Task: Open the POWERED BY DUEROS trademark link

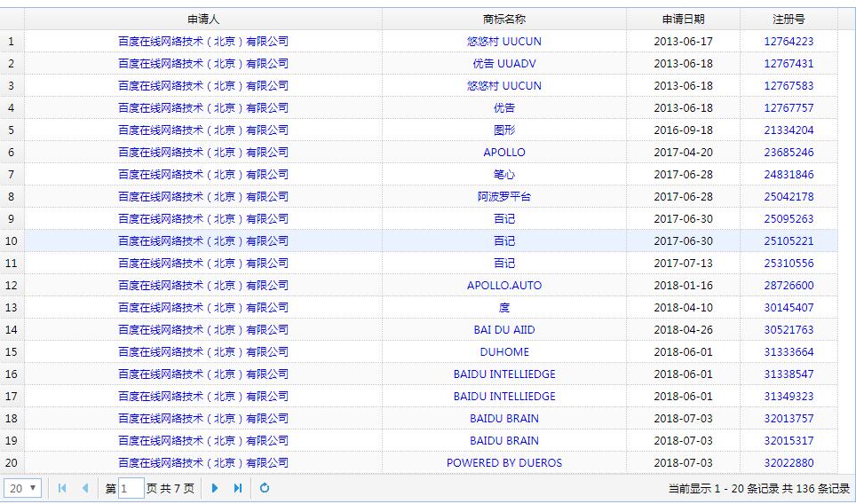Action: [x=503, y=462]
